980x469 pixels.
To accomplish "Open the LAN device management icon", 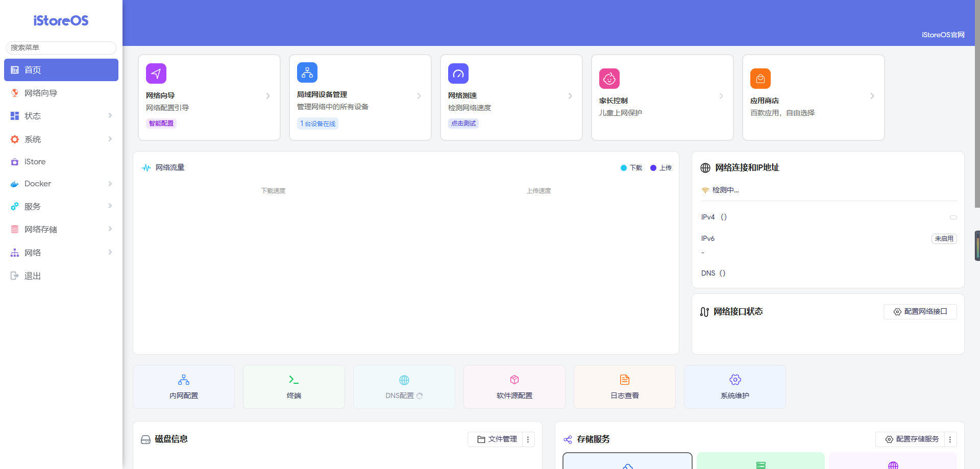I will [x=307, y=72].
